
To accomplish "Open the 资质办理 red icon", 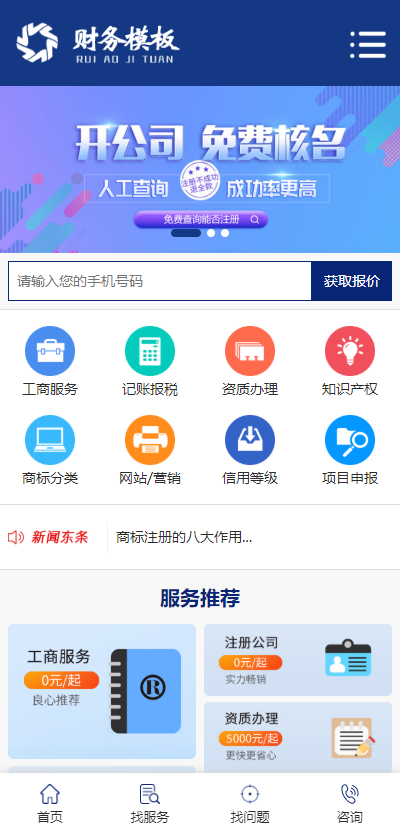I will pyautogui.click(x=250, y=351).
